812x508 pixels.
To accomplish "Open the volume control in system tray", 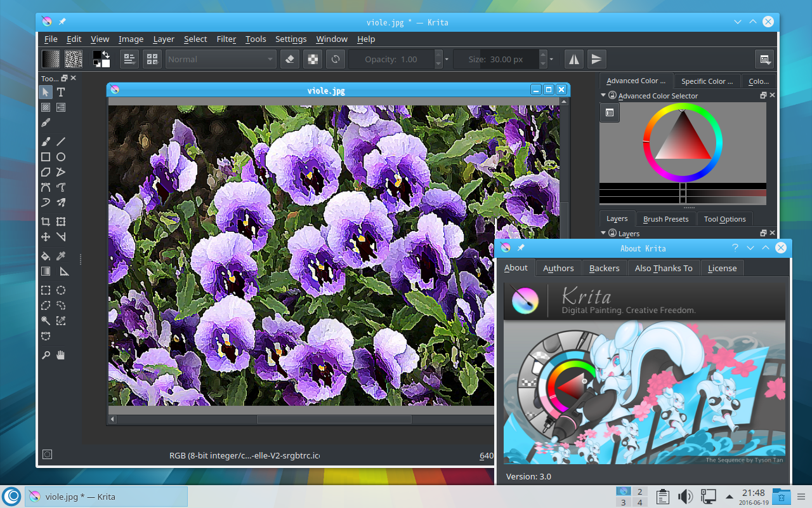I will coord(684,496).
